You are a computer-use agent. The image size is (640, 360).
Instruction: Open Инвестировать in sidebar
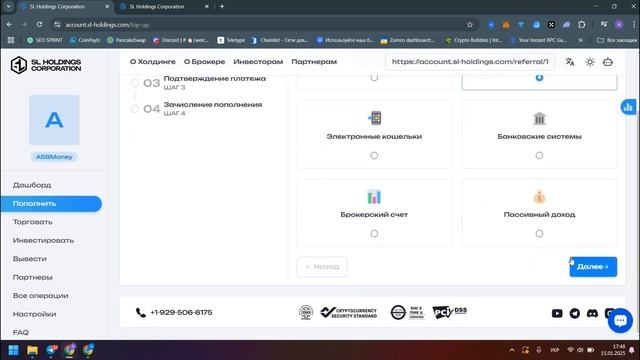pyautogui.click(x=43, y=240)
